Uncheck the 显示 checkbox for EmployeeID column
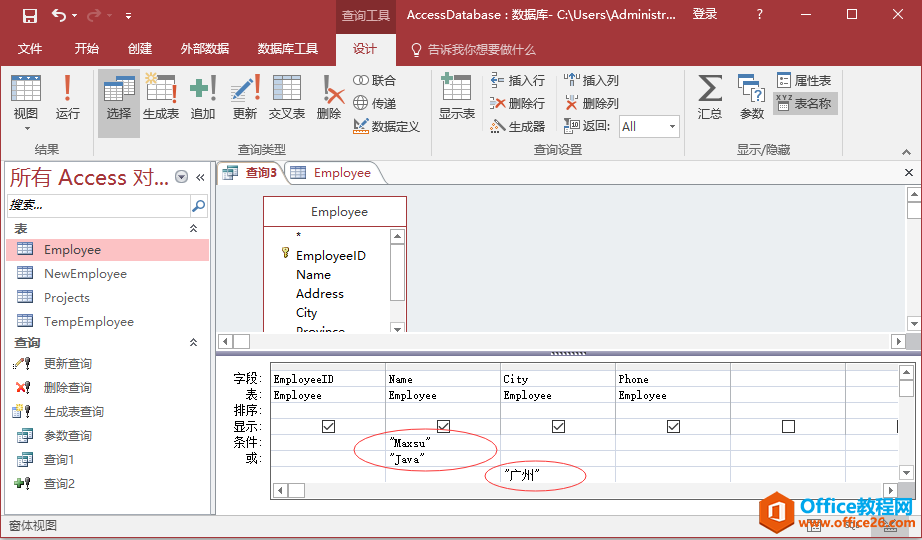 (x=328, y=426)
